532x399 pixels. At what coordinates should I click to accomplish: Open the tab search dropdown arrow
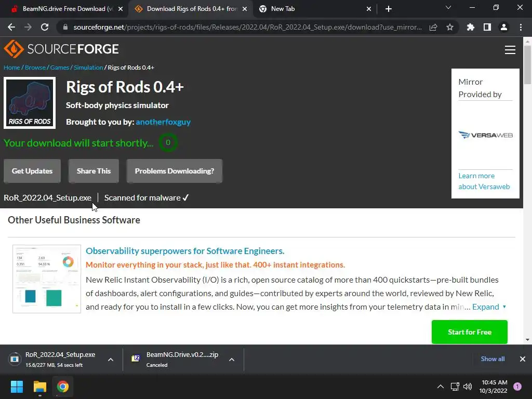point(448,7)
